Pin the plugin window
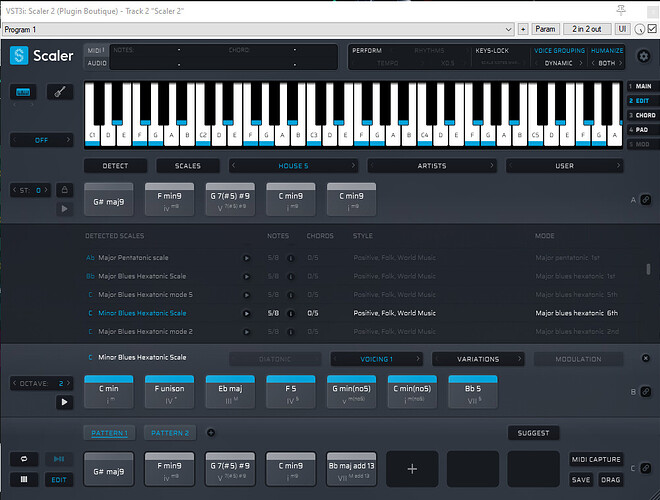This screenshot has height=500, width=660. (621, 10)
